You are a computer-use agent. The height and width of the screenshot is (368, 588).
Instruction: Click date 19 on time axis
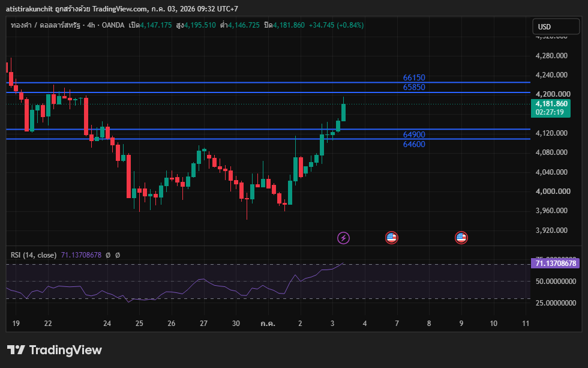[x=16, y=324]
